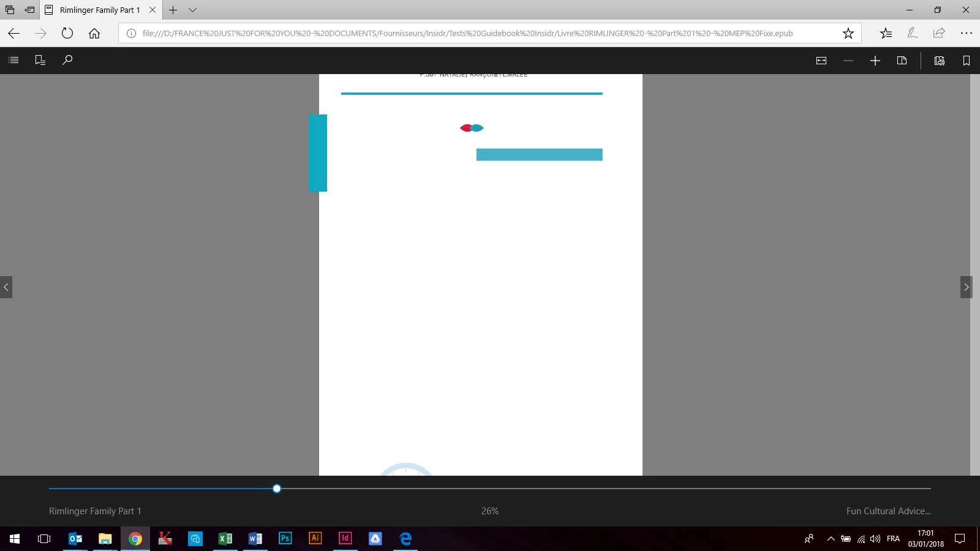Open Microsoft Edge from the taskbar
Screen dimensions: 980x551
(405, 539)
